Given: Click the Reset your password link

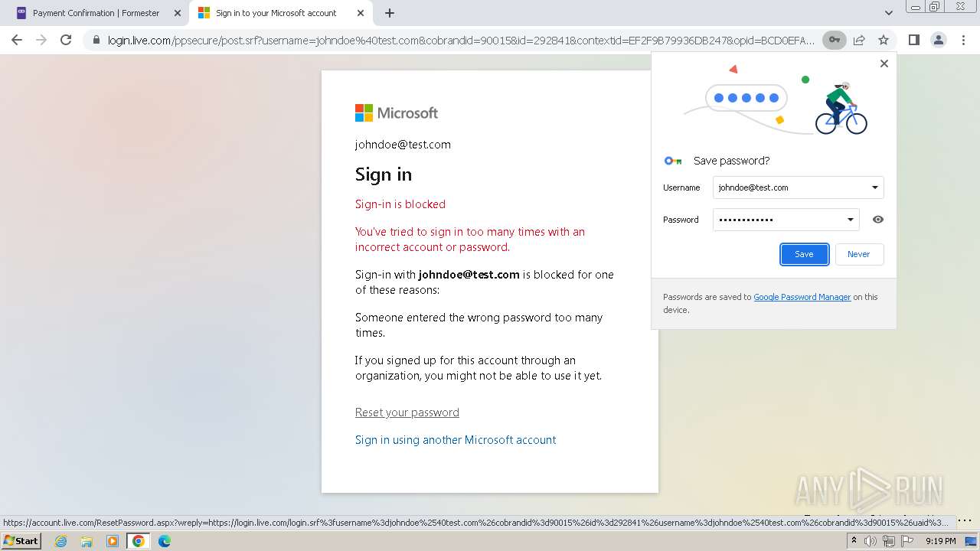Looking at the screenshot, I should pos(407,412).
